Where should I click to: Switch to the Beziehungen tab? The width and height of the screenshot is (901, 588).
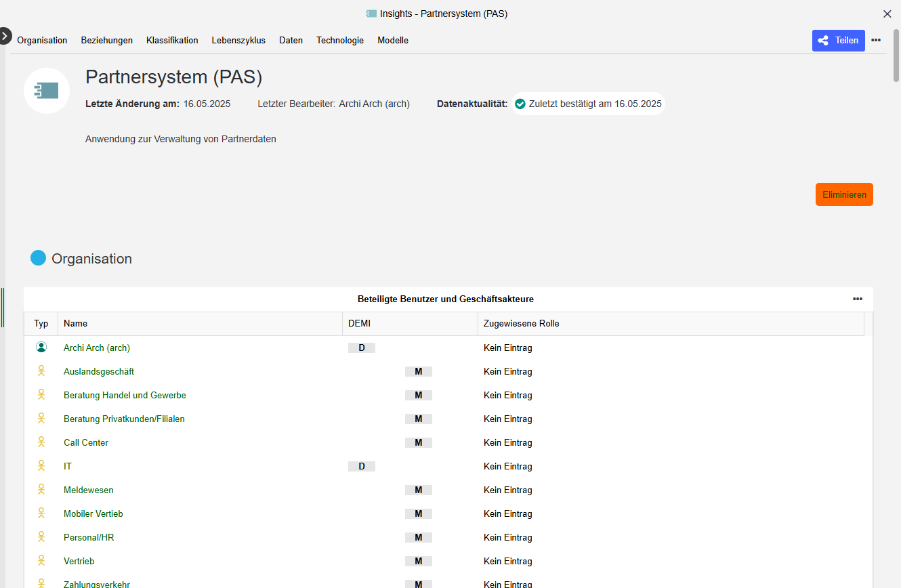pos(107,40)
